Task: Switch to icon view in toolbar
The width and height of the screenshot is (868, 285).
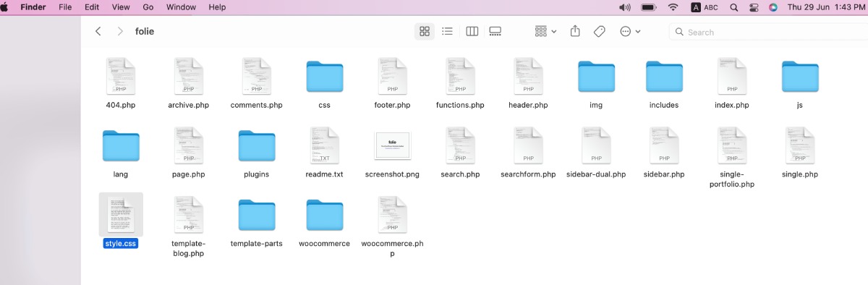Action: coord(425,31)
